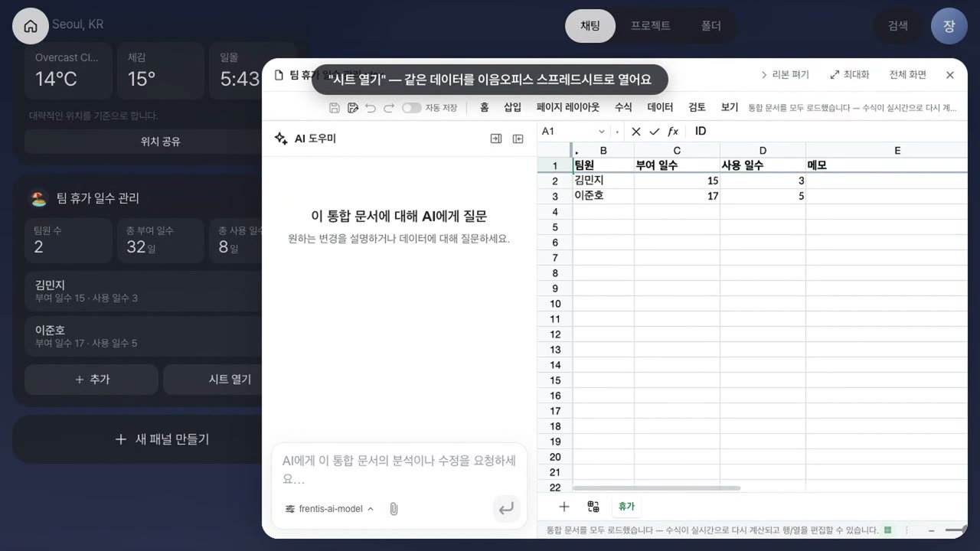Expand the 리본 펴기 ribbon control
The height and width of the screenshot is (551, 980).
785,75
